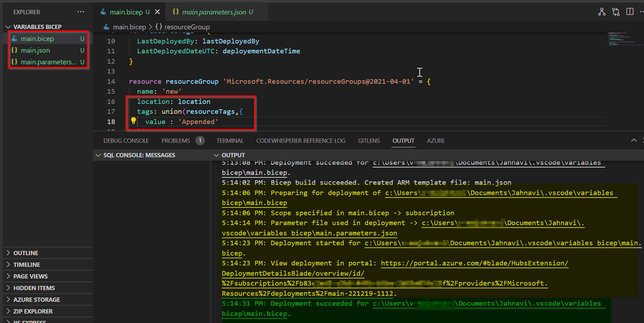644x323 pixels.
Task: Click line number 14 in gutter
Action: pyautogui.click(x=111, y=81)
